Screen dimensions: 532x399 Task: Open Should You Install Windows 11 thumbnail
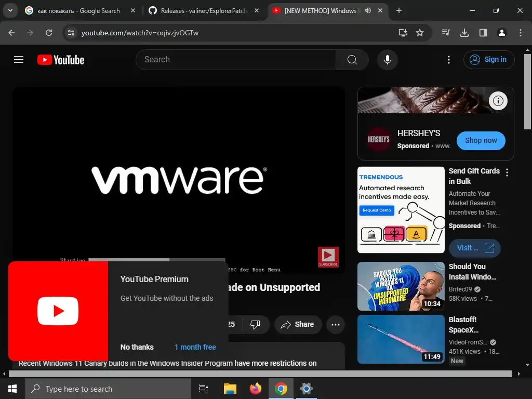click(x=401, y=286)
